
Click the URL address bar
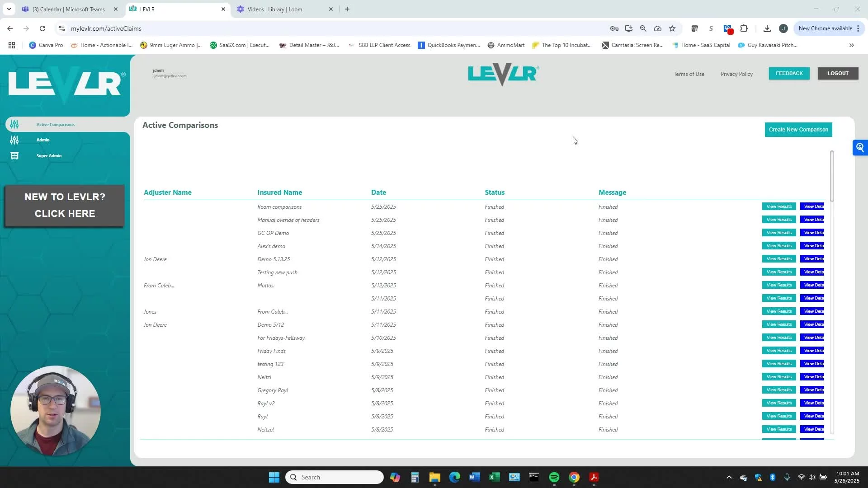[335, 28]
